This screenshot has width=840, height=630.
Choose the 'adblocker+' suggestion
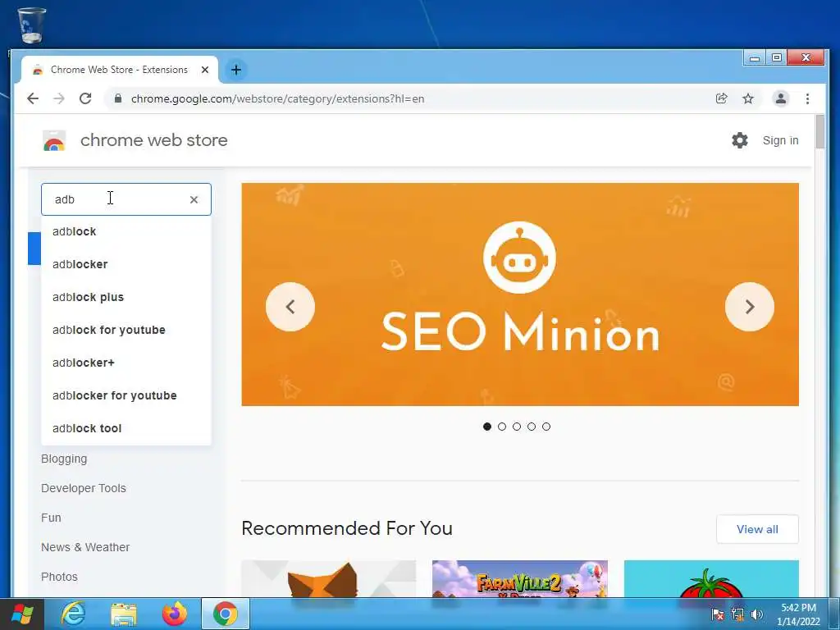click(x=126, y=363)
